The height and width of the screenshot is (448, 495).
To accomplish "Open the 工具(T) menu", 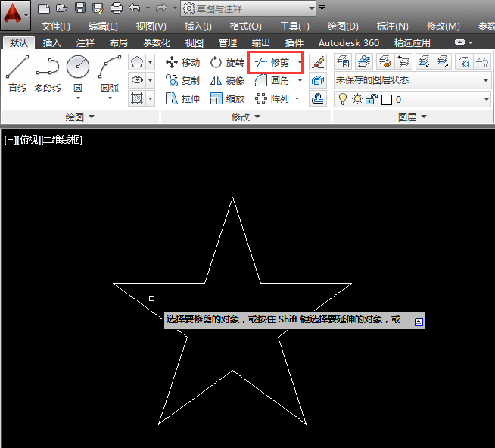I will (x=294, y=26).
